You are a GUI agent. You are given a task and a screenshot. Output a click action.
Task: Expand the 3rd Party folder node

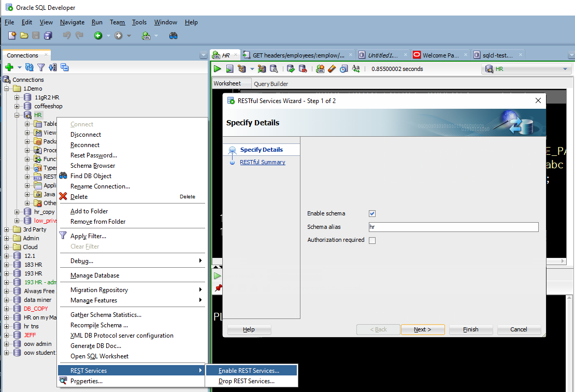click(7, 229)
